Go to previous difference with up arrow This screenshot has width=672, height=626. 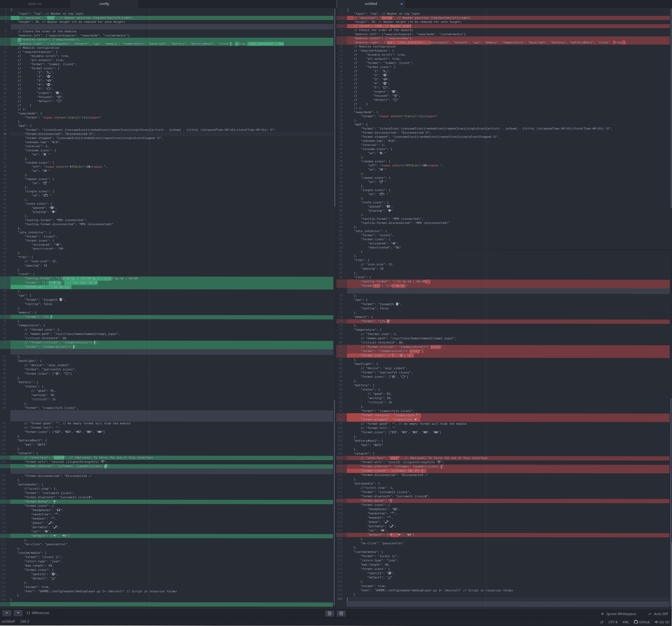coord(7,613)
